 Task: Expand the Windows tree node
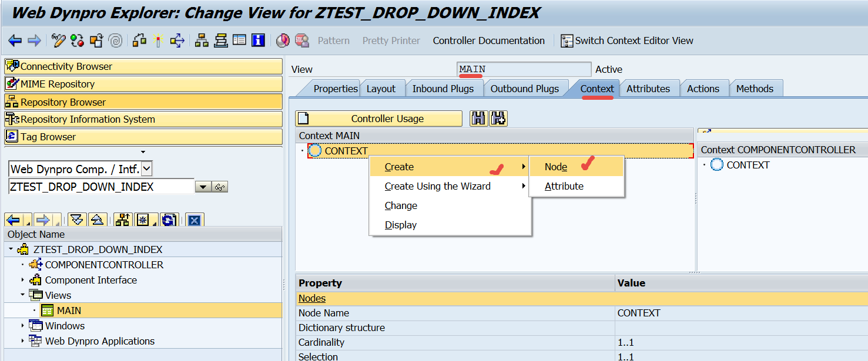23,326
